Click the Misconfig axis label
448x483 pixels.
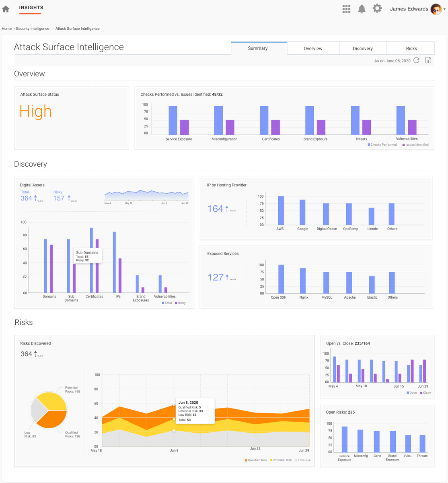click(361, 456)
